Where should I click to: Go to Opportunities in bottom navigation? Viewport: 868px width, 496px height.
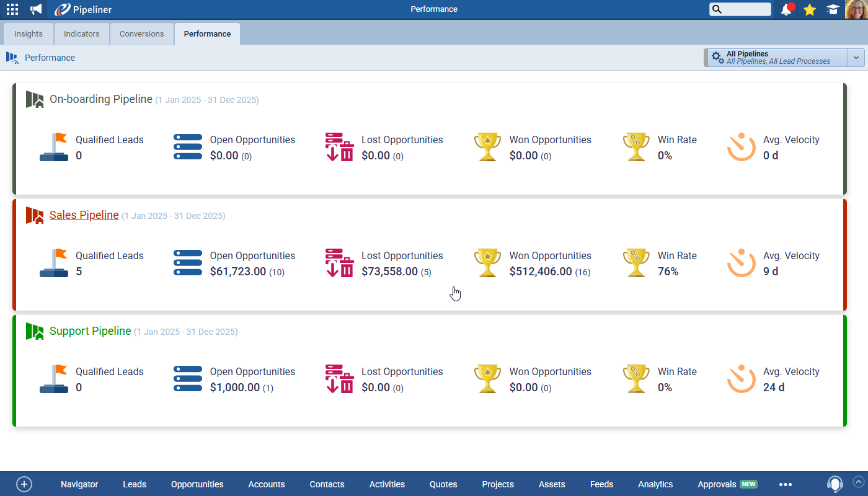(x=197, y=484)
